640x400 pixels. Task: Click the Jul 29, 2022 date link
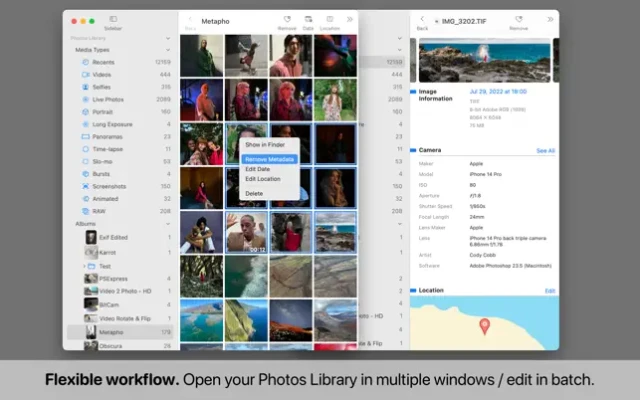click(498, 91)
